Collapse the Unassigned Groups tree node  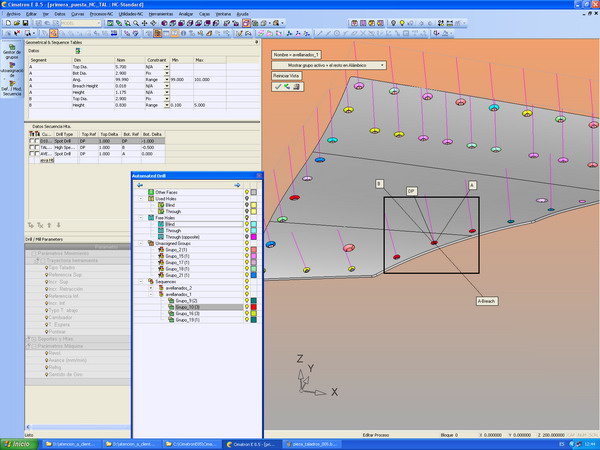(x=140, y=242)
